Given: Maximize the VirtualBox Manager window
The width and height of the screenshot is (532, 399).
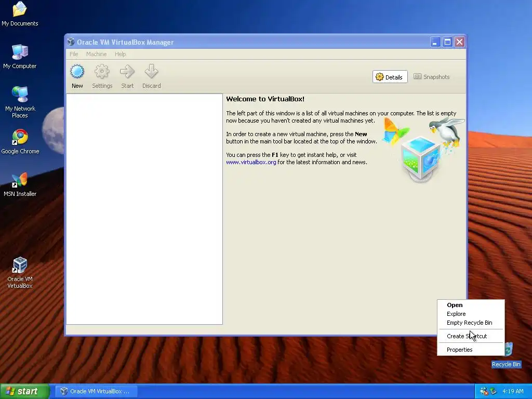Looking at the screenshot, I should tap(447, 42).
